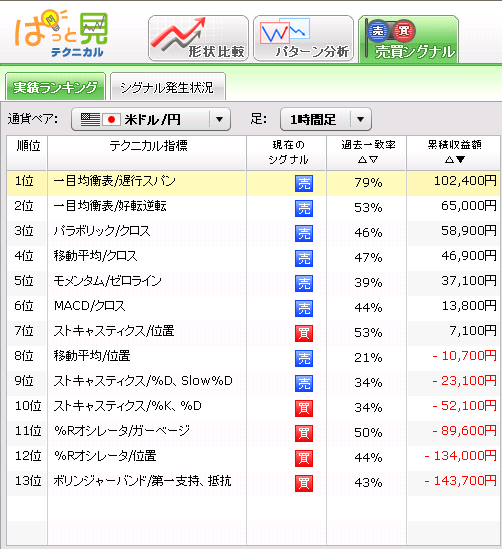The image size is (502, 549).
Task: Select 移動平均/クロス indicator
Action: (x=95, y=256)
